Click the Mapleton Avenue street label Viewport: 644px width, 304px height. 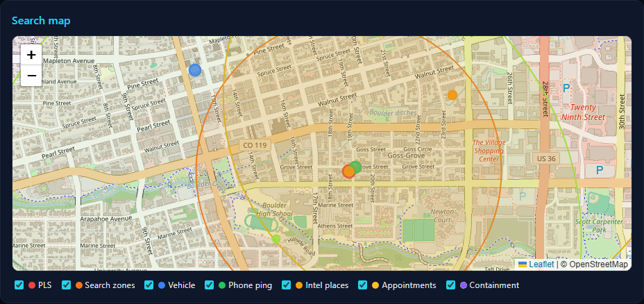click(x=69, y=61)
